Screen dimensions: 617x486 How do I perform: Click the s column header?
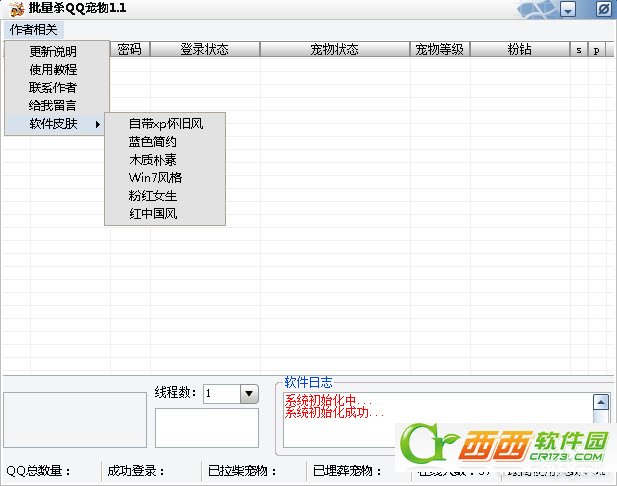579,50
